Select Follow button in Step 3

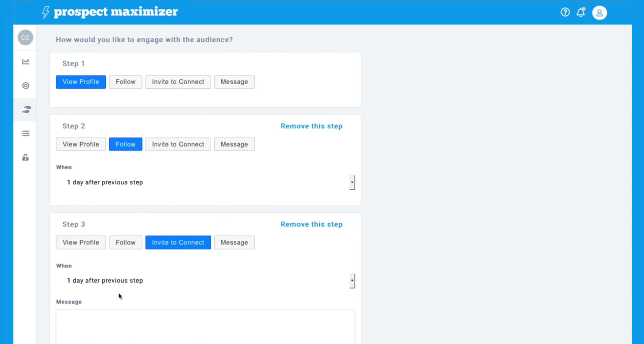tap(125, 242)
